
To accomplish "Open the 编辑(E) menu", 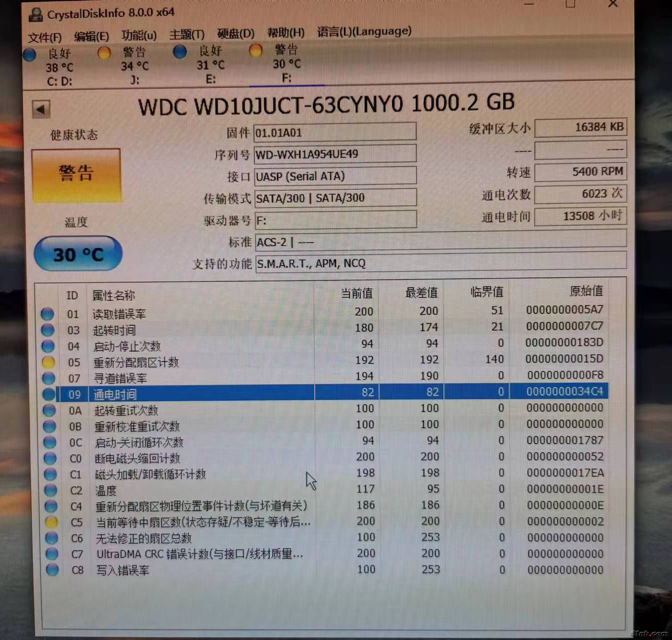I will 91,37.
